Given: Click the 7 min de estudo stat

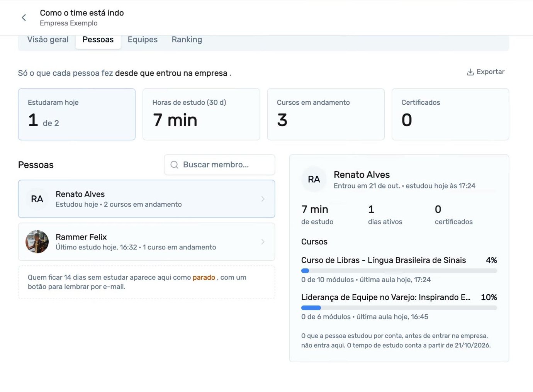Looking at the screenshot, I should 317,214.
